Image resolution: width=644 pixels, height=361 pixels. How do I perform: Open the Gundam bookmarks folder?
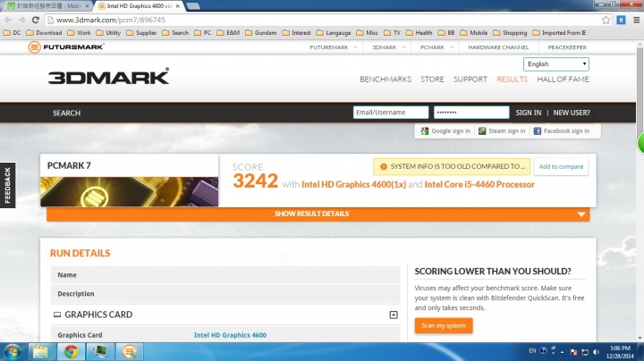[261, 33]
